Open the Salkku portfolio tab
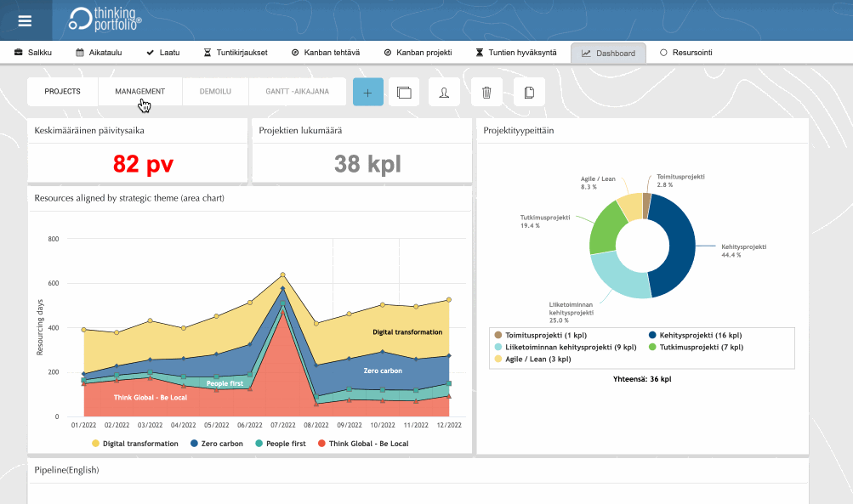The width and height of the screenshot is (853, 504). [33, 53]
